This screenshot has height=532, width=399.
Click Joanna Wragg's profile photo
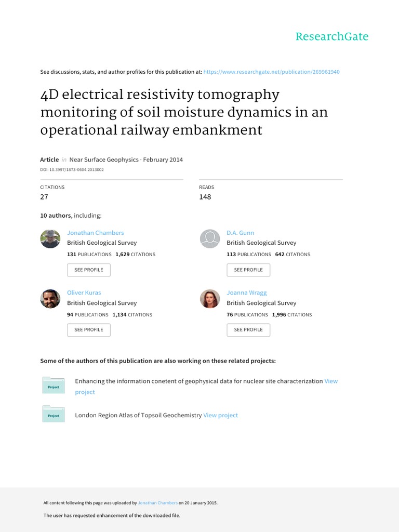coord(210,299)
